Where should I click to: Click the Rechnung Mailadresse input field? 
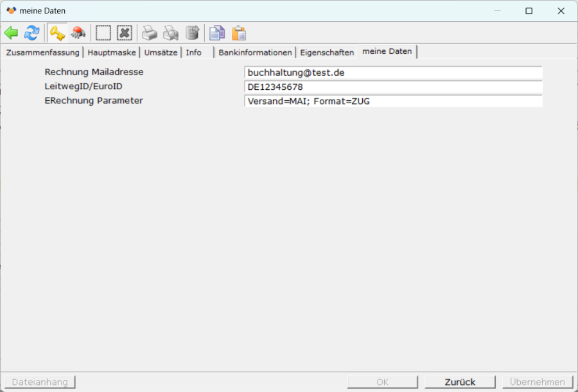(393, 73)
